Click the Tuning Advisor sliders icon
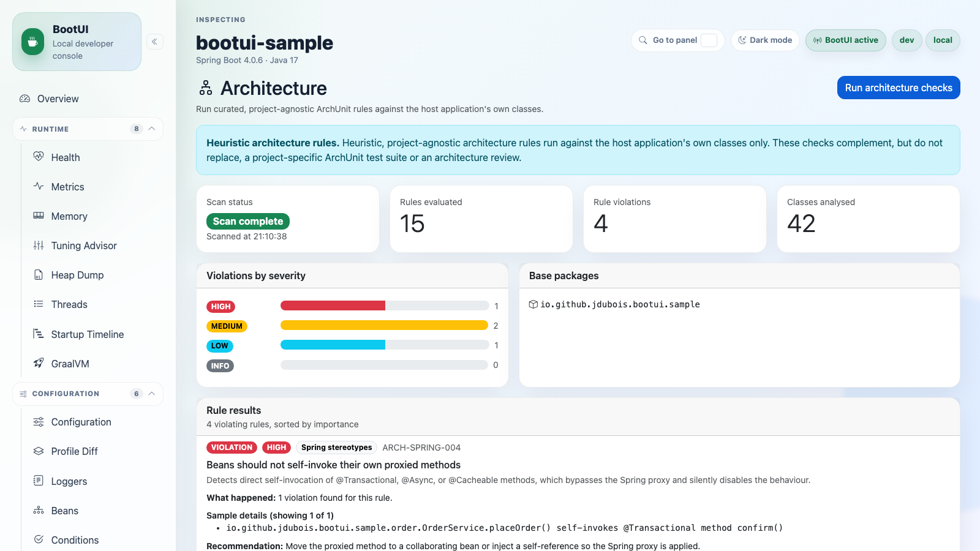Screen dimensions: 980x551 coord(39,245)
